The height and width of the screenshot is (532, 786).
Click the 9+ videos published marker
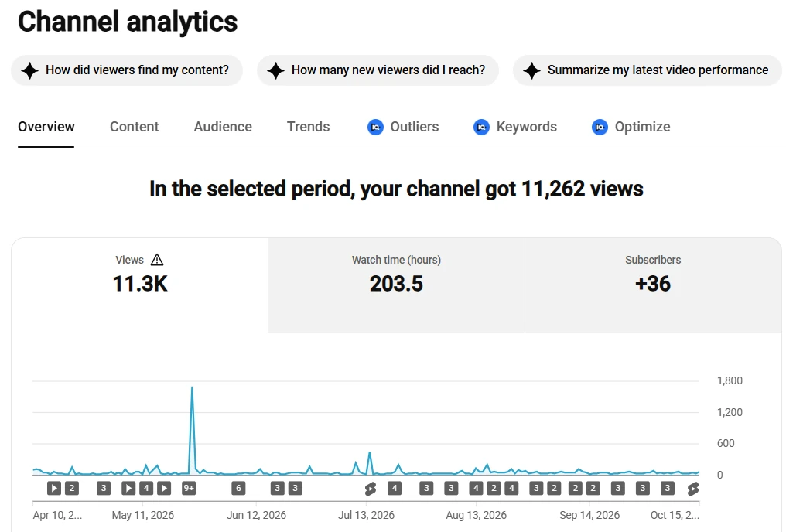[189, 488]
